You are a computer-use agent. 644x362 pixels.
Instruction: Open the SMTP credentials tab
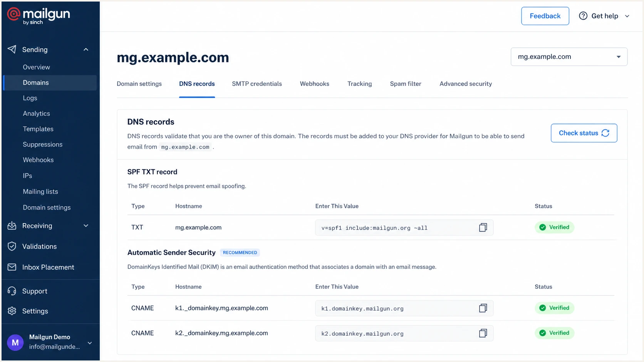pos(257,84)
